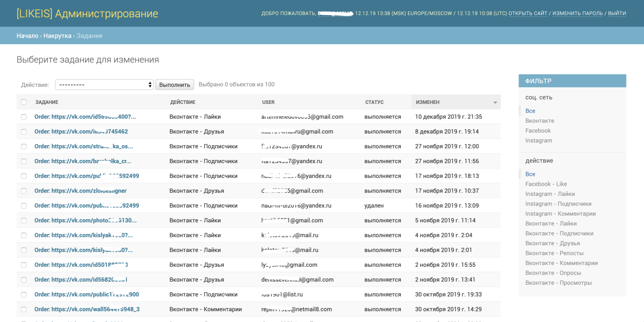
Task: Check the box for the vk.com/id549745462 order
Action: [x=24, y=131]
